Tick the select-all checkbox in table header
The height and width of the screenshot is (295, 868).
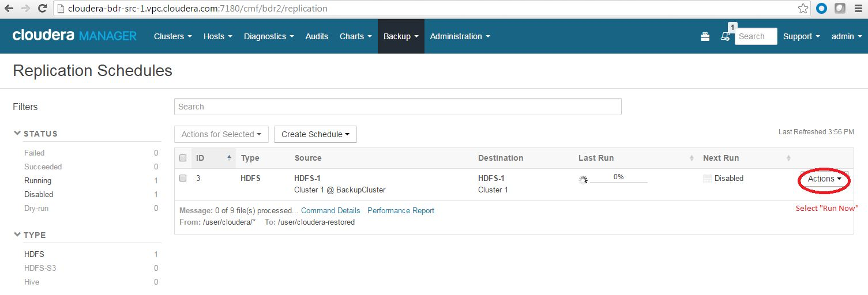pyautogui.click(x=183, y=158)
